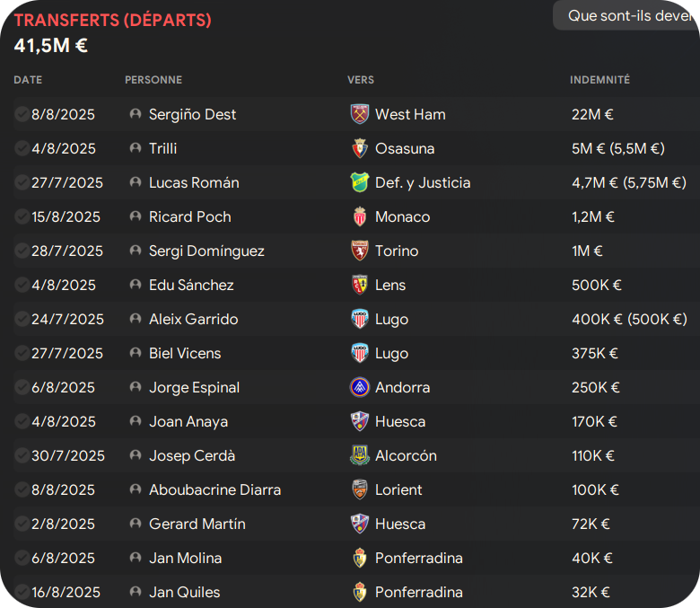Sort by the INDEMNITÉ column header
The image size is (700, 608).
click(599, 80)
